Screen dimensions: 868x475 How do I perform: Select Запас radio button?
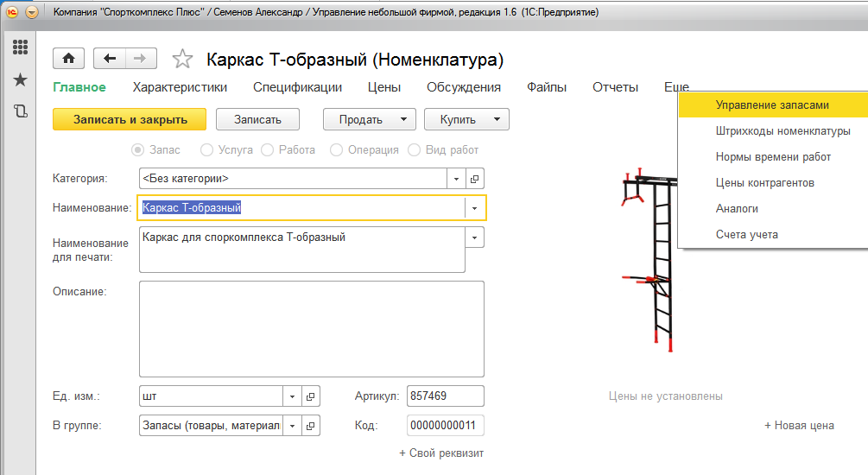137,150
